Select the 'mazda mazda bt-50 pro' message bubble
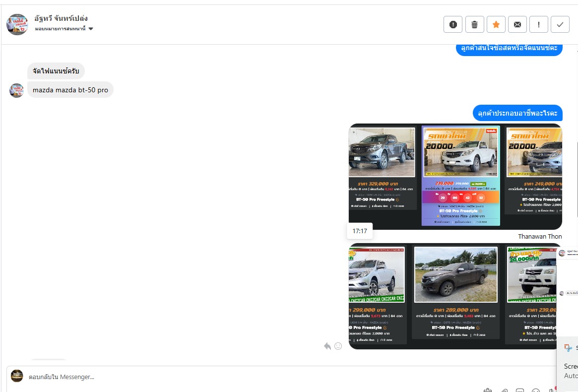This screenshot has height=392, width=578. pyautogui.click(x=70, y=90)
